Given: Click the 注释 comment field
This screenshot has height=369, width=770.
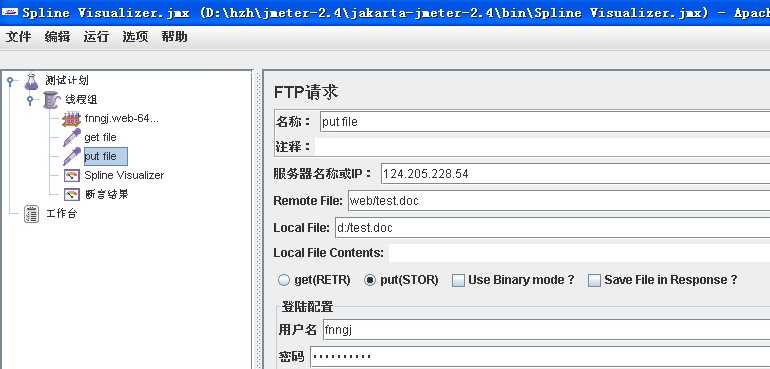Looking at the screenshot, I should coord(542,146).
